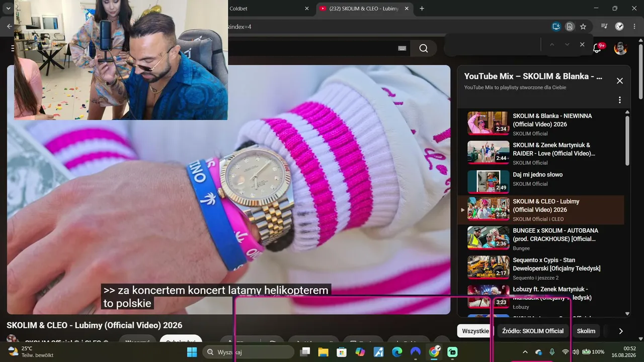This screenshot has height=362, width=644.
Task: Open the Copilot app on the taskbar
Action: (360, 352)
